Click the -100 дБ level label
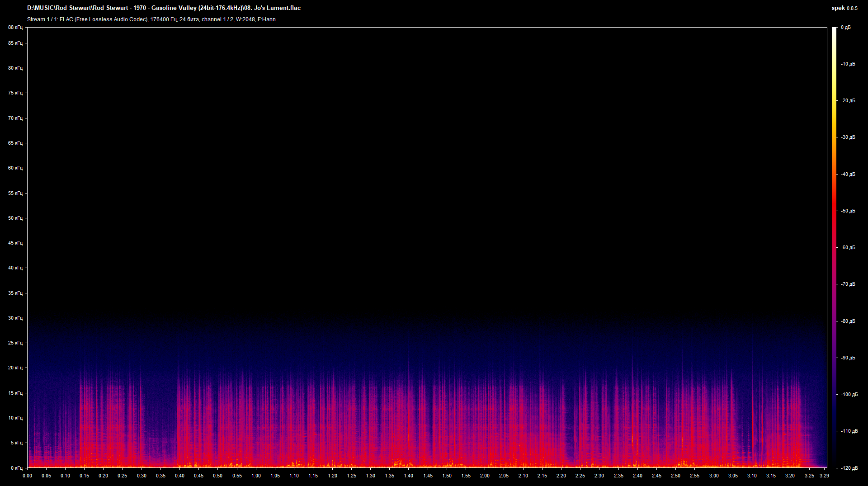 (x=849, y=394)
